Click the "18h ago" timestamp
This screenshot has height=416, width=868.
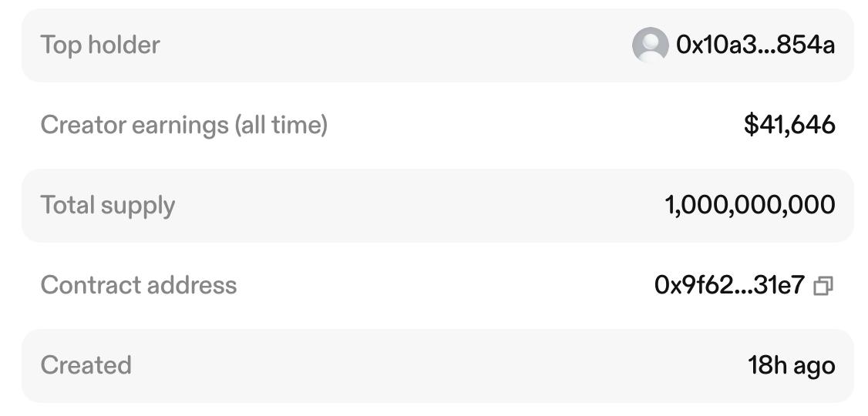tap(791, 365)
